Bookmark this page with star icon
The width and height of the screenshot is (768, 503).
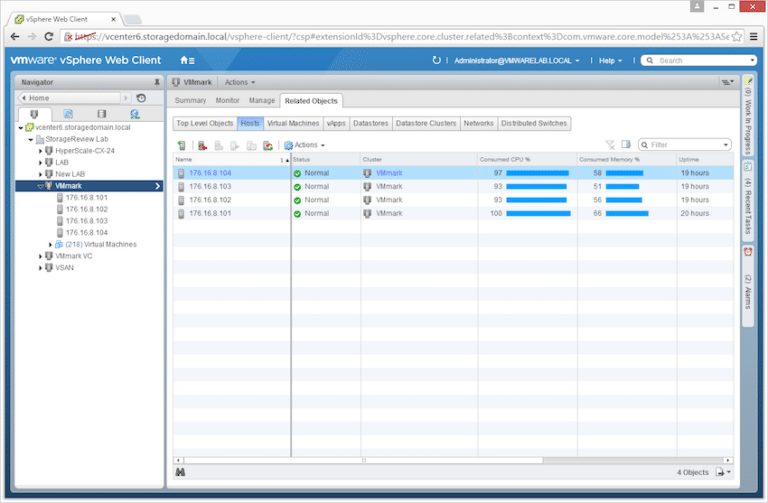(736, 37)
